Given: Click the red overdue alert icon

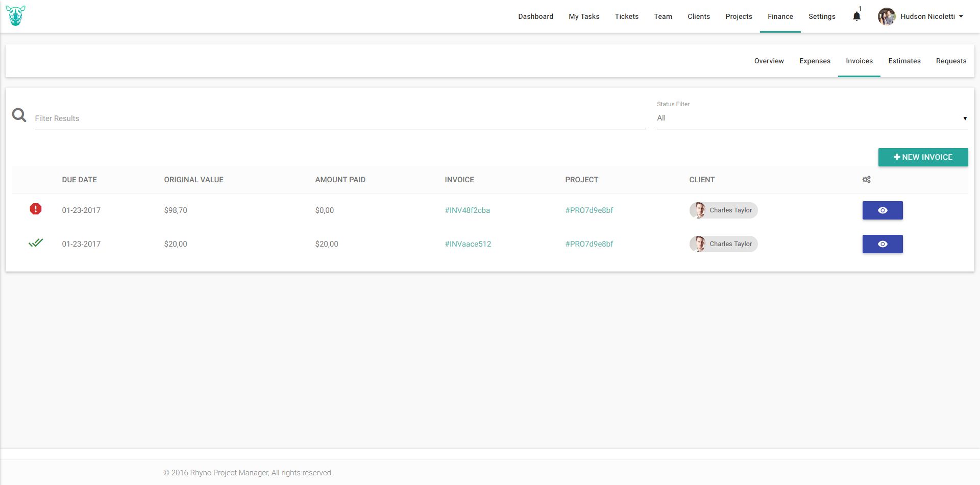Looking at the screenshot, I should (36, 209).
